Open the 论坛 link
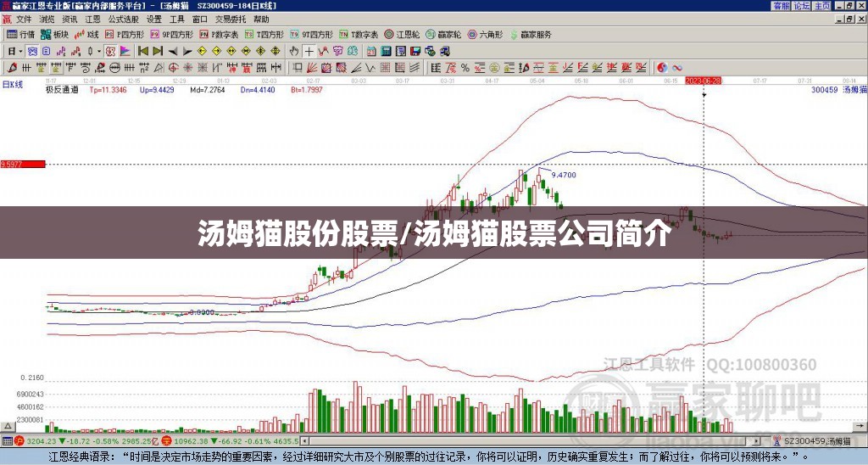The image size is (868, 465). 801,6
